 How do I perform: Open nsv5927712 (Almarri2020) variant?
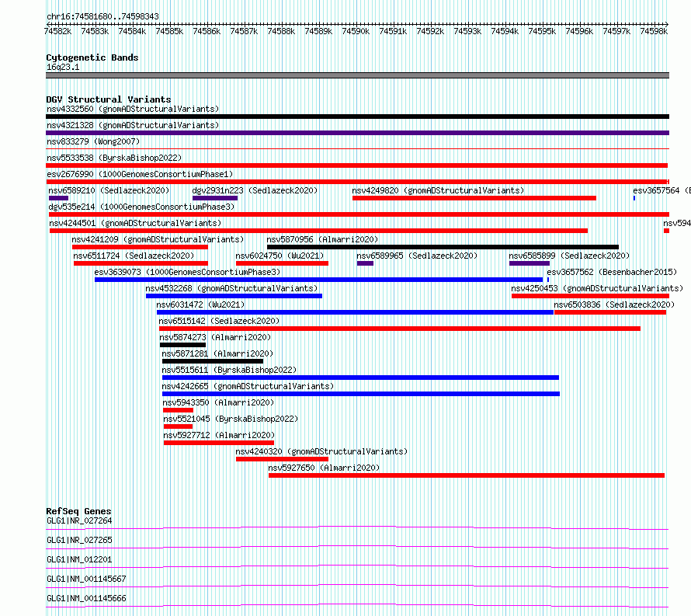pos(219,435)
